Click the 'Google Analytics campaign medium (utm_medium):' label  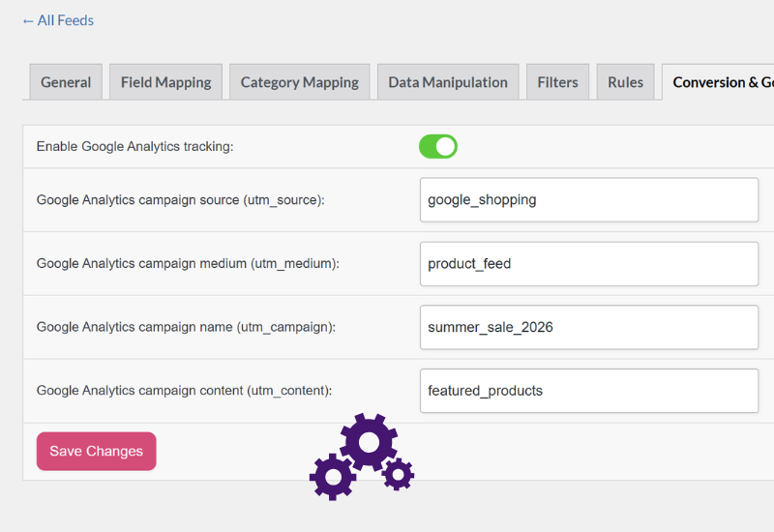pyautogui.click(x=188, y=263)
